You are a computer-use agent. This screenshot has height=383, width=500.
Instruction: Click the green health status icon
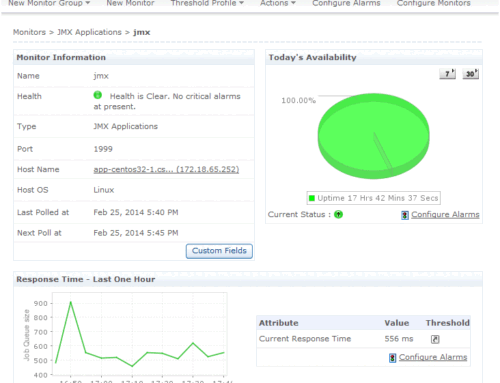pyautogui.click(x=98, y=95)
